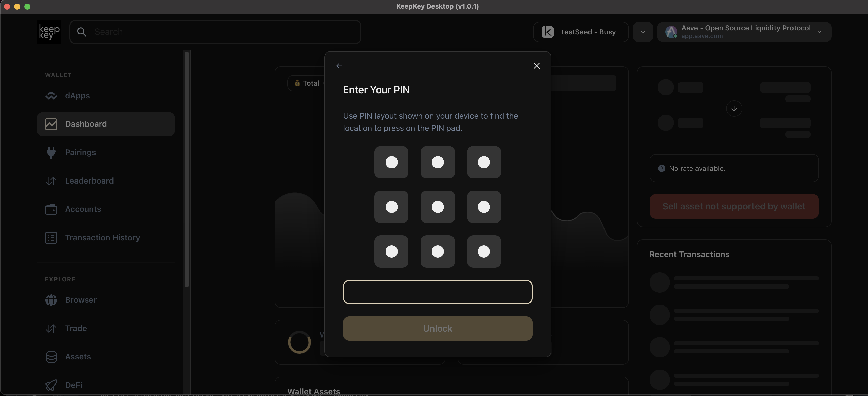Screen dimensions: 868x396
Task: Click the Pairings sidebar icon
Action: pos(50,152)
